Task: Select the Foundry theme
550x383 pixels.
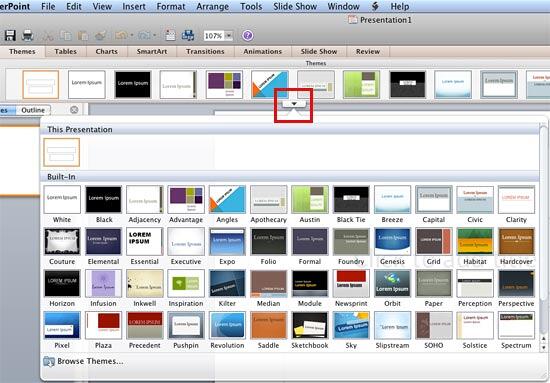Action: click(351, 241)
